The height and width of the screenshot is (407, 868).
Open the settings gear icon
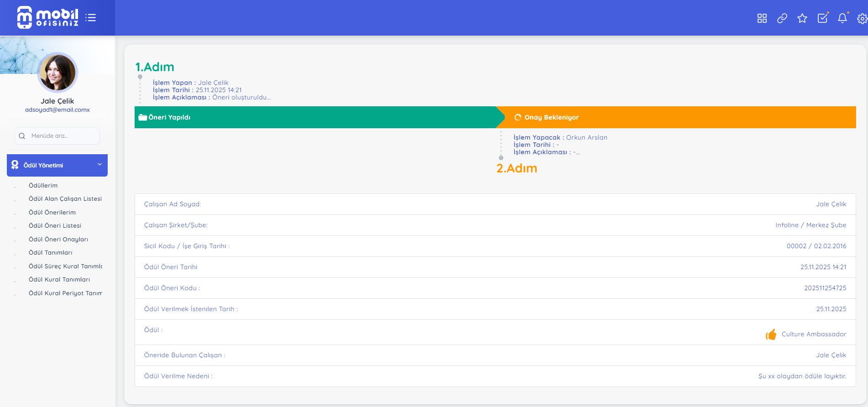(862, 19)
